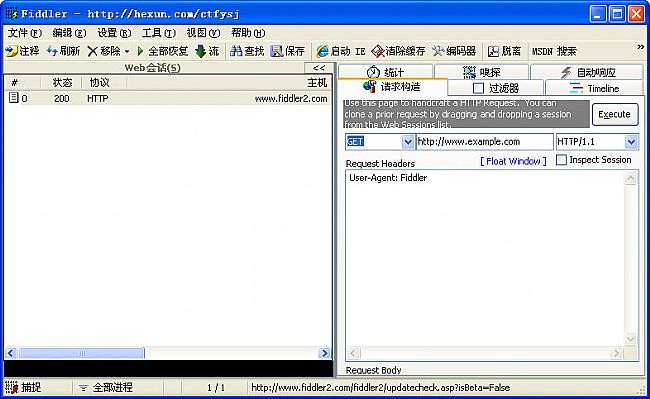This screenshot has height=399, width=650.
Task: Open the 视图(V) menu
Action: [203, 33]
